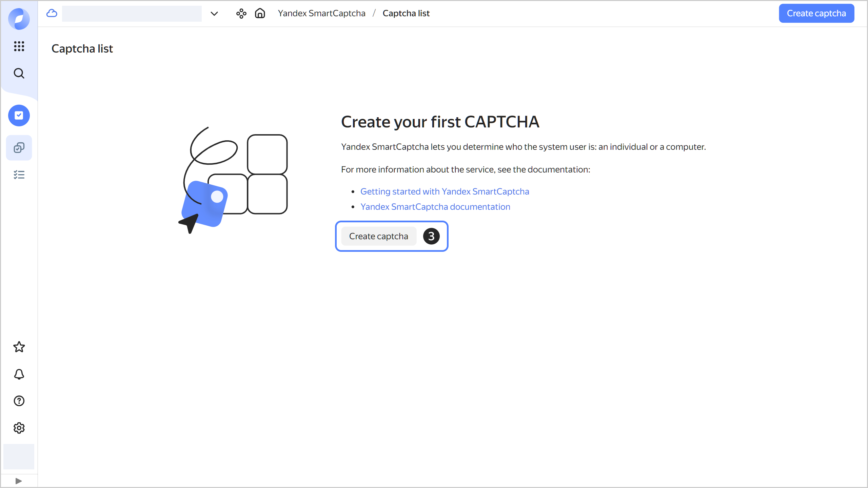
Task: Click the services network icon in top bar
Action: coord(241,14)
